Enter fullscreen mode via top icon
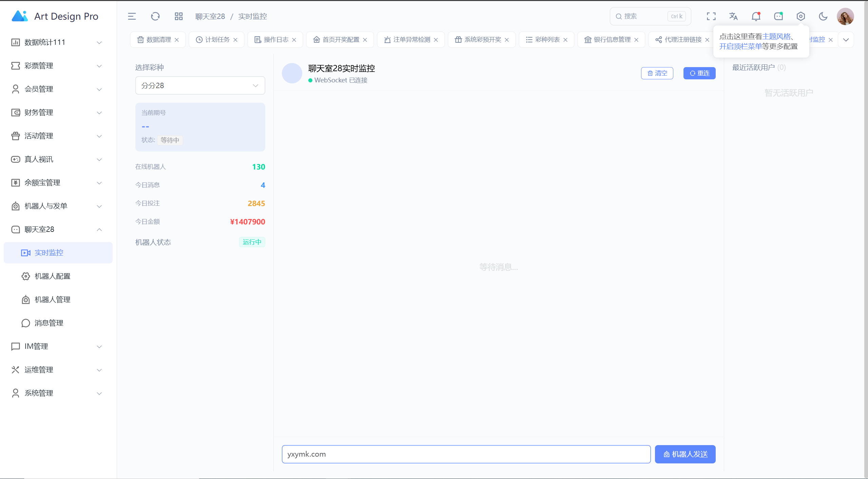Image resolution: width=868 pixels, height=479 pixels. tap(711, 16)
